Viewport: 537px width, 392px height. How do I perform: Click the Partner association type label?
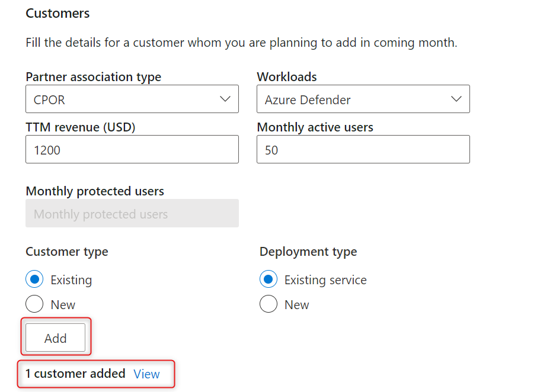93,77
